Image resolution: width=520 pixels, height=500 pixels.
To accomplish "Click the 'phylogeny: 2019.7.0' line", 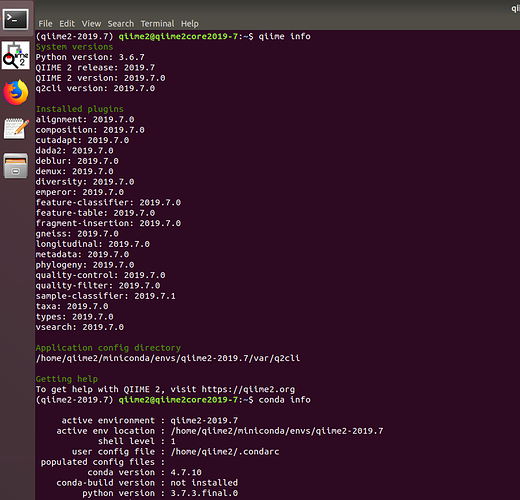I will 85,265.
